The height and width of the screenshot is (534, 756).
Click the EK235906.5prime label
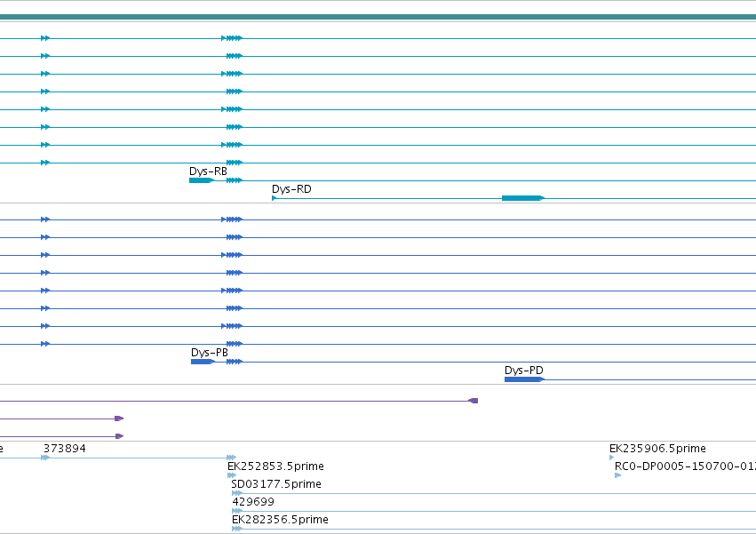(x=657, y=448)
